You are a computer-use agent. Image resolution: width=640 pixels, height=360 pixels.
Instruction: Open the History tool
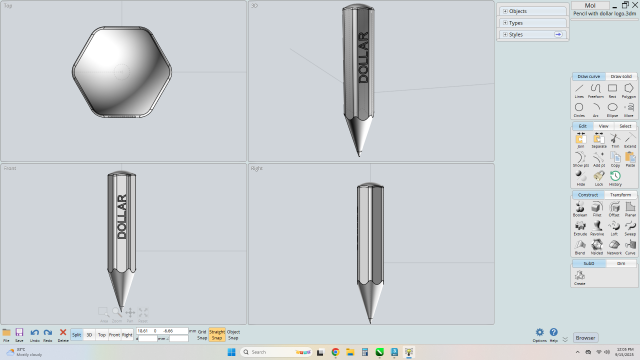pyautogui.click(x=615, y=178)
